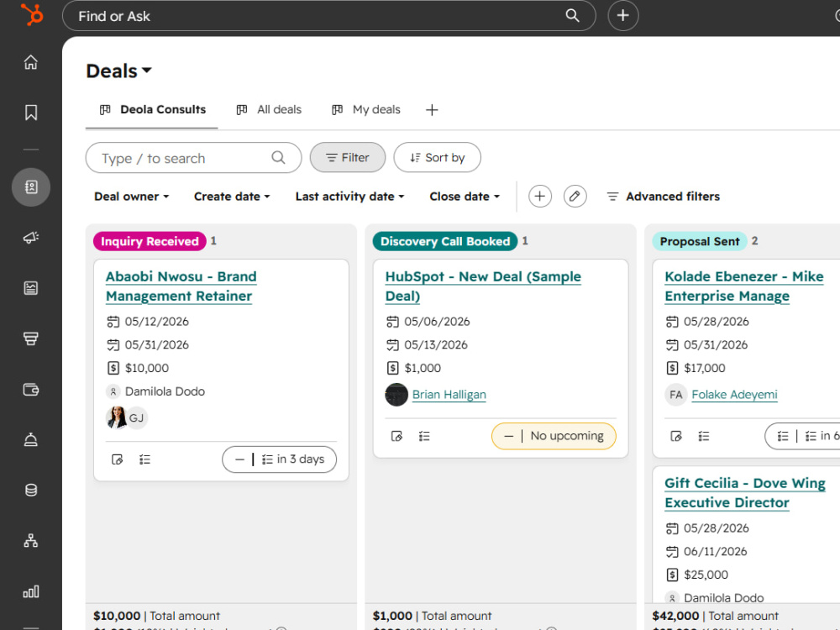Image resolution: width=840 pixels, height=630 pixels.
Task: Add note on Kolade Ebenezer deal card
Action: (676, 436)
